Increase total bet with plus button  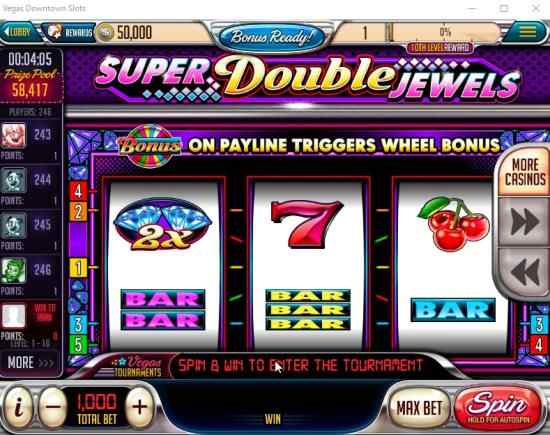[140, 407]
